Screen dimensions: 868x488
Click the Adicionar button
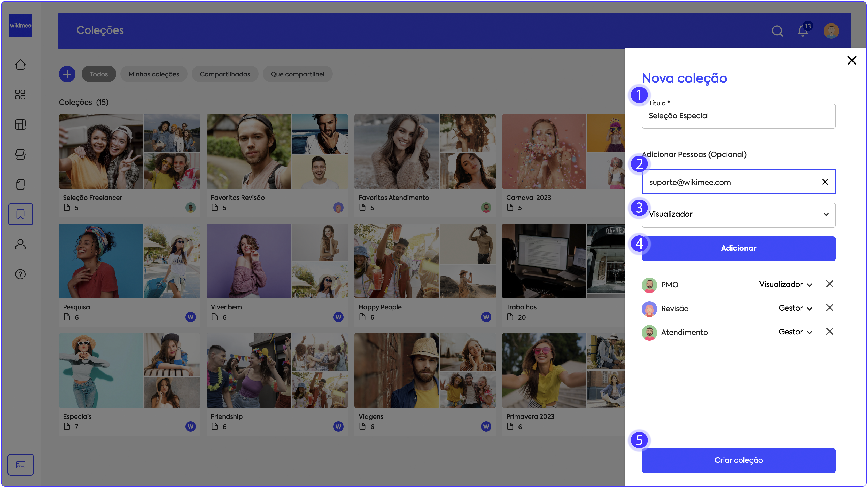click(738, 248)
